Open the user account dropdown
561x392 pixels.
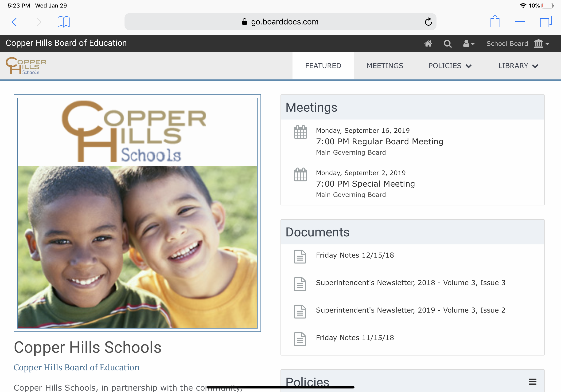pos(469,44)
